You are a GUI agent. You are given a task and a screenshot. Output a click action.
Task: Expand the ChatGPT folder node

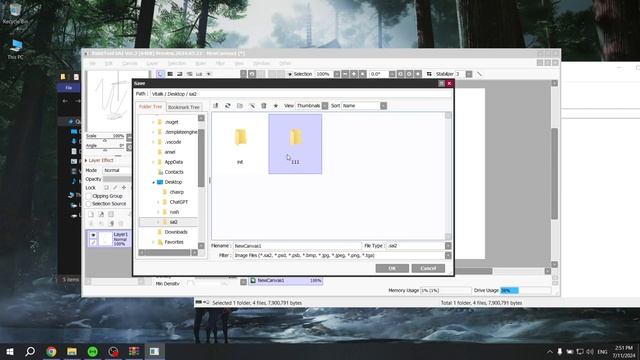pyautogui.click(x=158, y=202)
